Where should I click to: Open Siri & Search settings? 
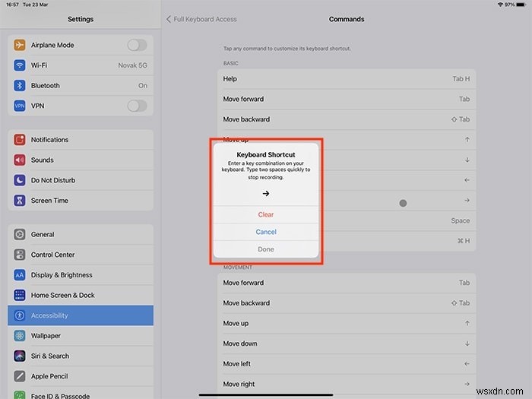[81, 356]
